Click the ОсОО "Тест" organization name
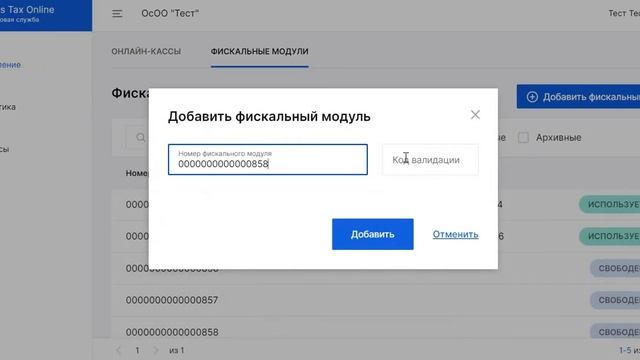 [170, 13]
